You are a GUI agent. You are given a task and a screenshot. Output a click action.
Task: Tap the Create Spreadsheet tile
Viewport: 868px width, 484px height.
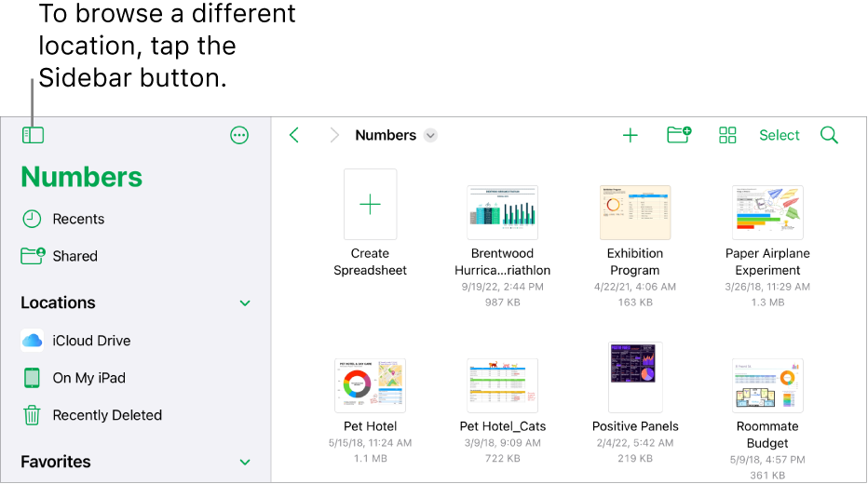pyautogui.click(x=370, y=204)
